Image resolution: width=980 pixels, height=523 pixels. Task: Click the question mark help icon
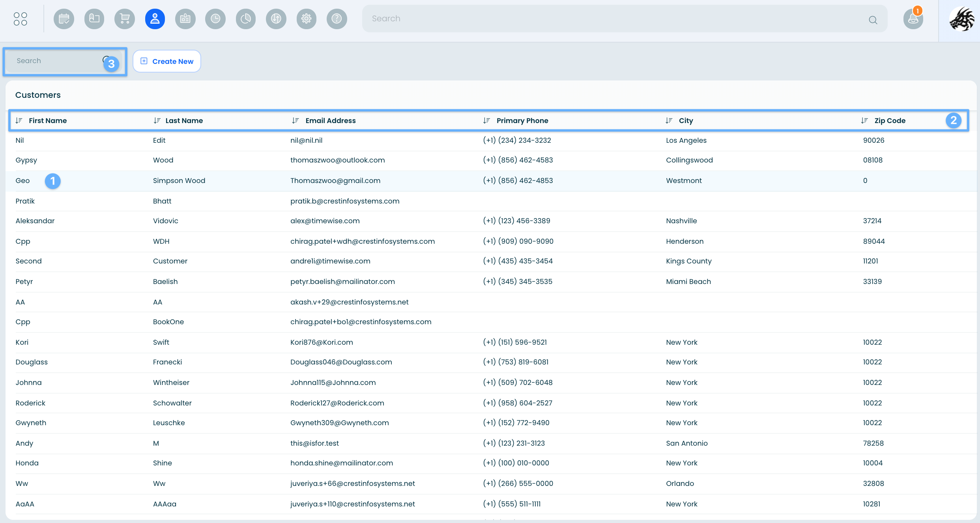tap(337, 19)
